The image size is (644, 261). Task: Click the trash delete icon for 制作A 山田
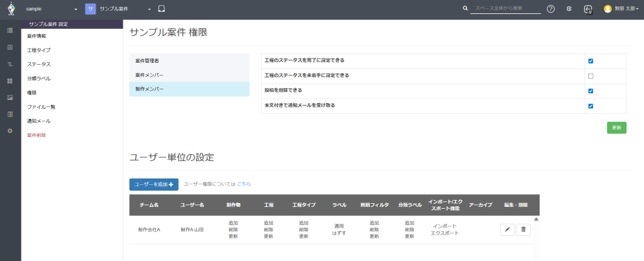pos(523,230)
